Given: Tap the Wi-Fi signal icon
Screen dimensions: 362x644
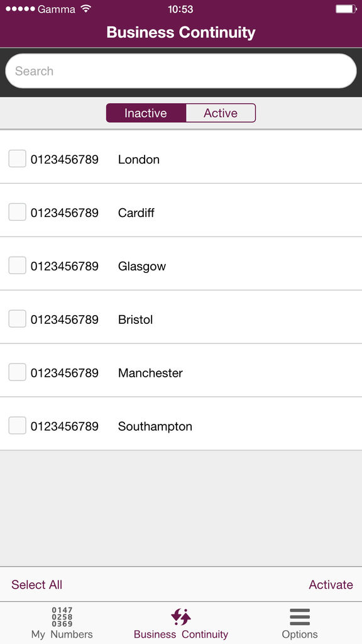Looking at the screenshot, I should [85, 9].
